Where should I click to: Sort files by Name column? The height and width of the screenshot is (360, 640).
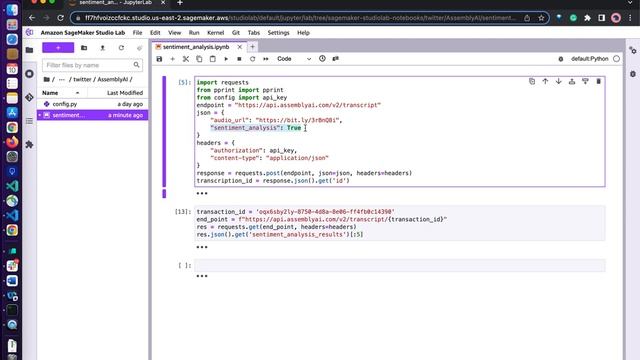pos(61,93)
